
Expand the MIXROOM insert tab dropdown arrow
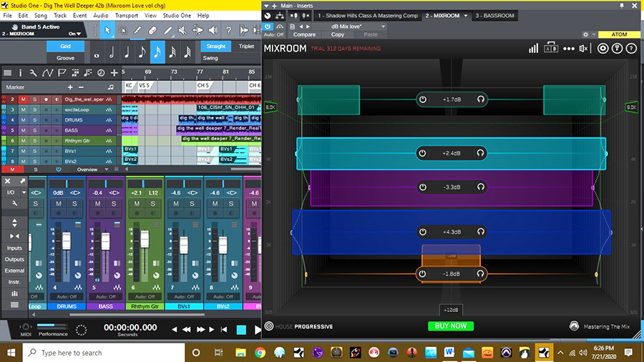pos(466,15)
